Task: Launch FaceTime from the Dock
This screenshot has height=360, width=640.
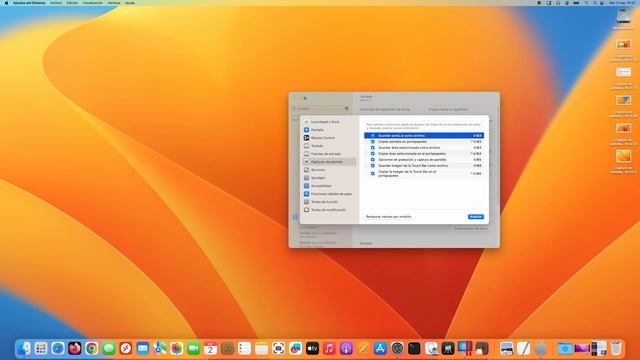Action: [x=193, y=348]
